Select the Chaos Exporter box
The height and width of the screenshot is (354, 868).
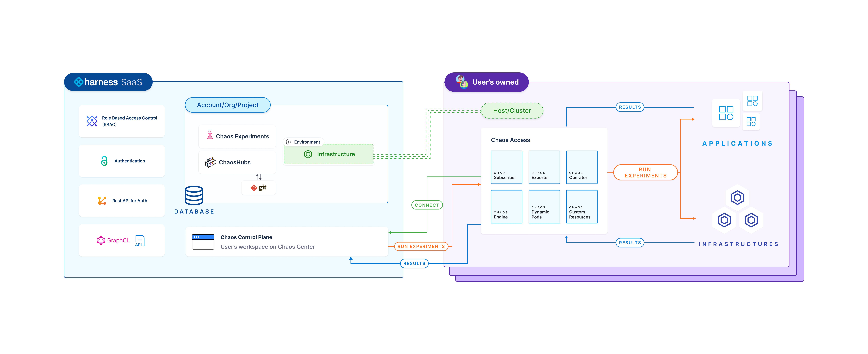point(544,167)
